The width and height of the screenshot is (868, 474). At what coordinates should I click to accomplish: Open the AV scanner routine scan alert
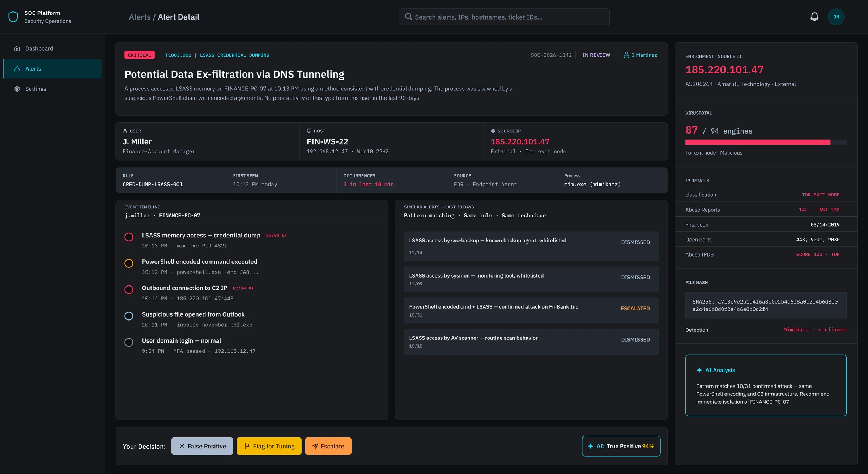(531, 342)
